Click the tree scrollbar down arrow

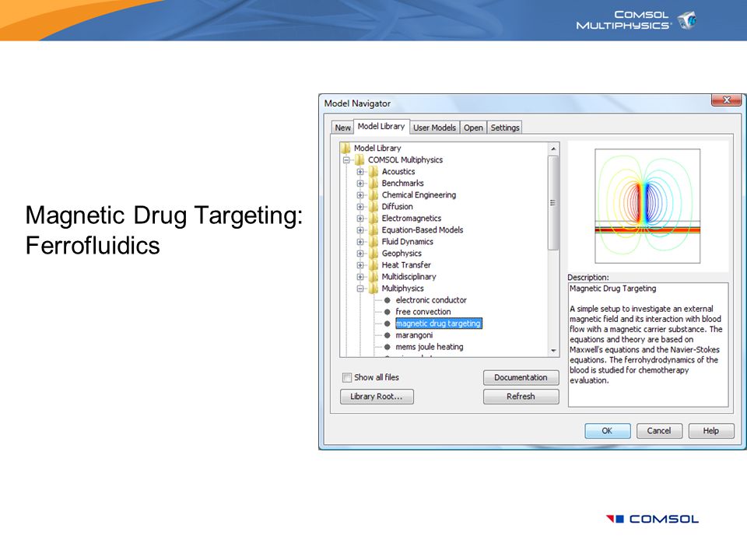pyautogui.click(x=553, y=351)
